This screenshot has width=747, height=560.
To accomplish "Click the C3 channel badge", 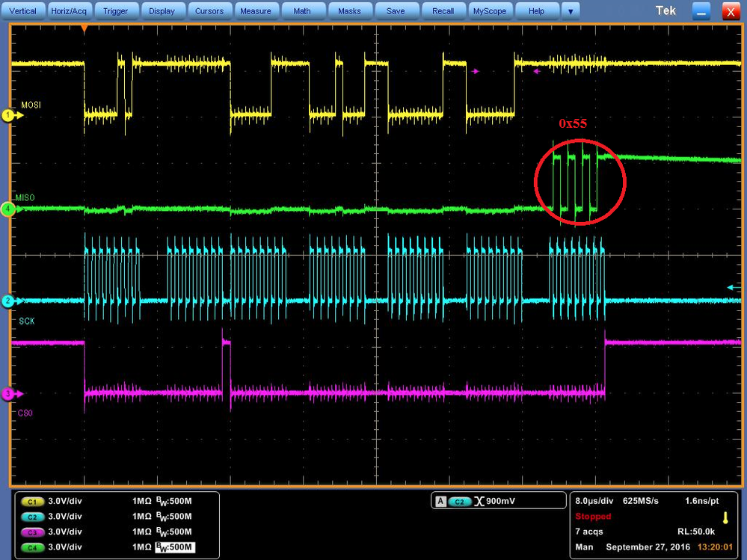I will pos(32,532).
